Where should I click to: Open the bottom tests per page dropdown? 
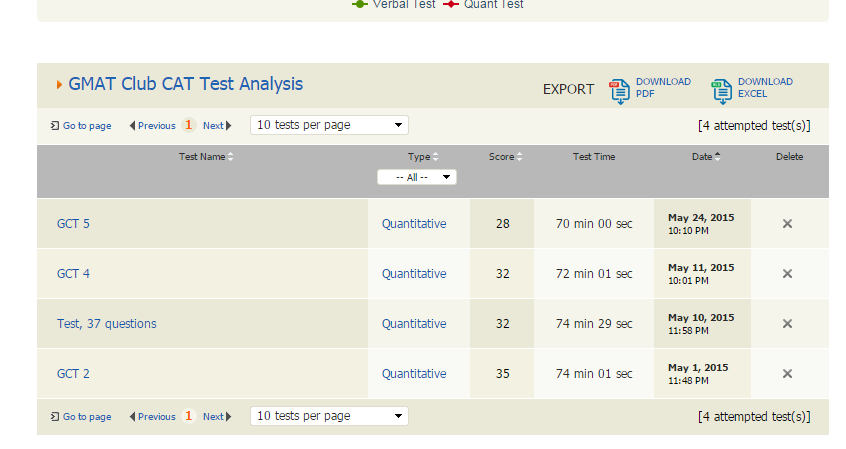click(x=329, y=416)
